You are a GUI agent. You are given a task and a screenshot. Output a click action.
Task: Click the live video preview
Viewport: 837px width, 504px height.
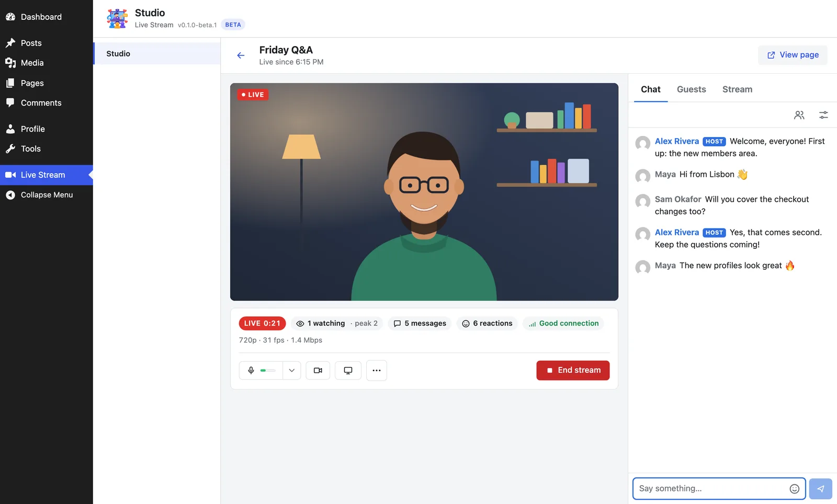point(424,192)
